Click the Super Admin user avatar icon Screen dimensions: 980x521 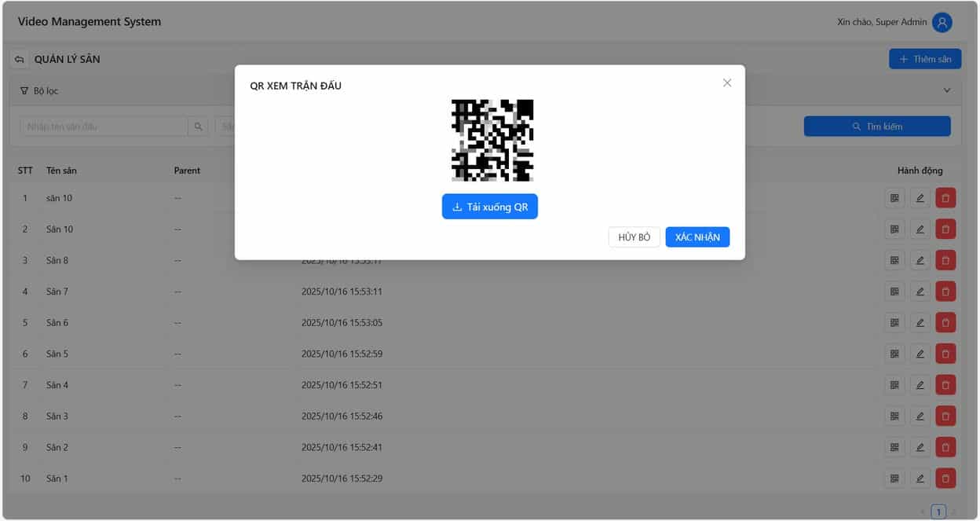(942, 23)
